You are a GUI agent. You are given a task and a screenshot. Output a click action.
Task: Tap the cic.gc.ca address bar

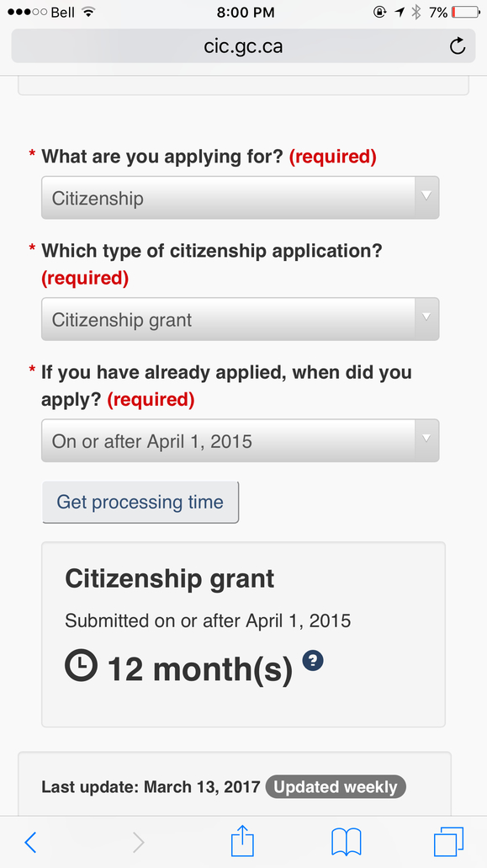243,46
